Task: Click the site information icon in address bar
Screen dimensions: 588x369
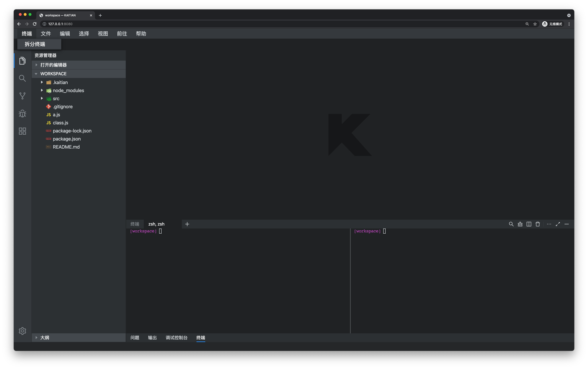Action: (x=44, y=24)
